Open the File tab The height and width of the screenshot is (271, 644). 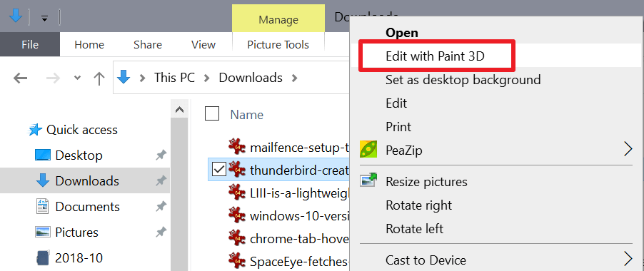tap(30, 44)
